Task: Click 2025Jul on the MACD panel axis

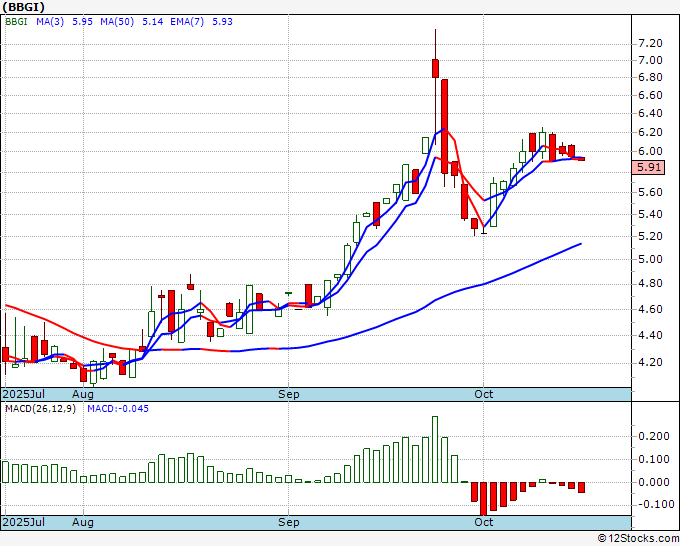Action: click(23, 522)
